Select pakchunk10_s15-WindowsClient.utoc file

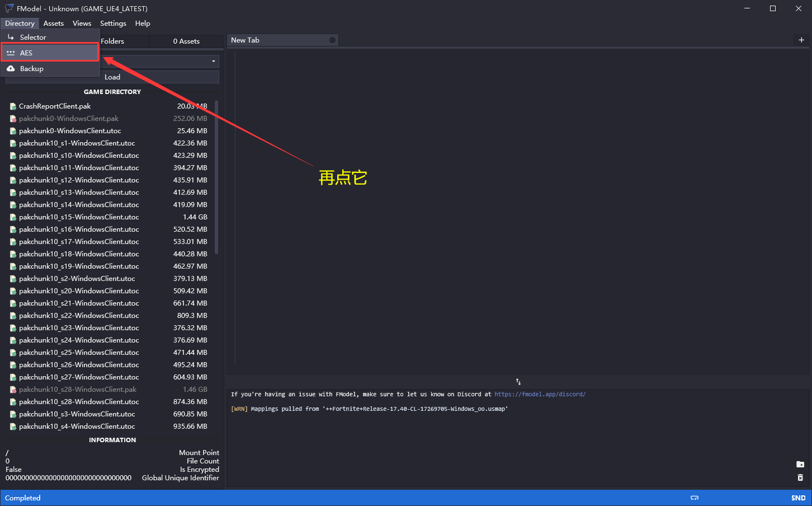point(109,217)
